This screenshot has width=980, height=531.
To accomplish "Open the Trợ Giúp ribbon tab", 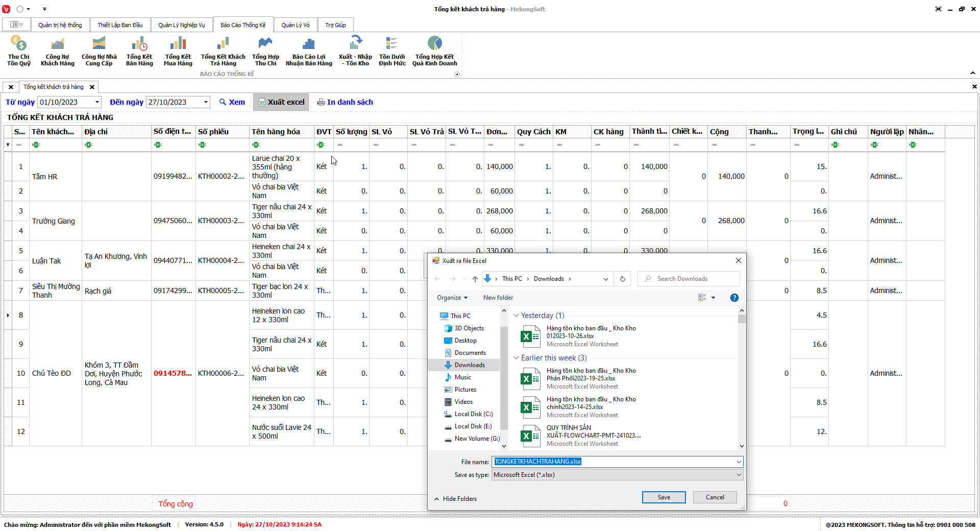I will (335, 25).
